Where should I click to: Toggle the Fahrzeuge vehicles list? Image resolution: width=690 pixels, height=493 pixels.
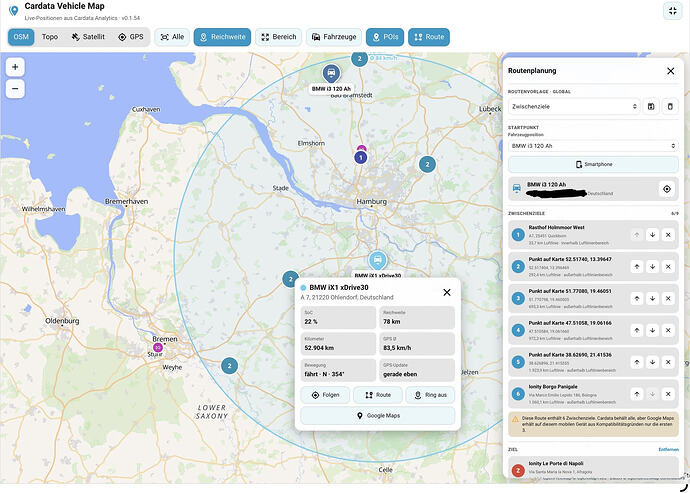334,37
